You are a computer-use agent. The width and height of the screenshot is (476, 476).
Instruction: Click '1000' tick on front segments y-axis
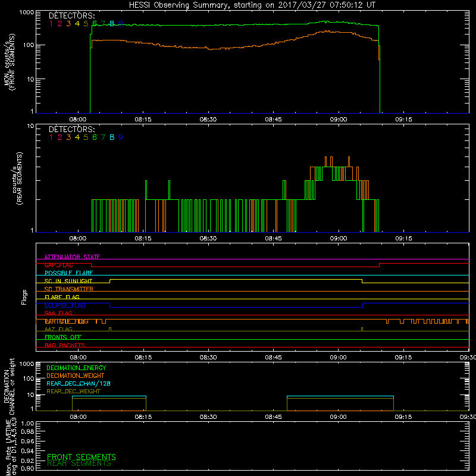click(x=26, y=12)
